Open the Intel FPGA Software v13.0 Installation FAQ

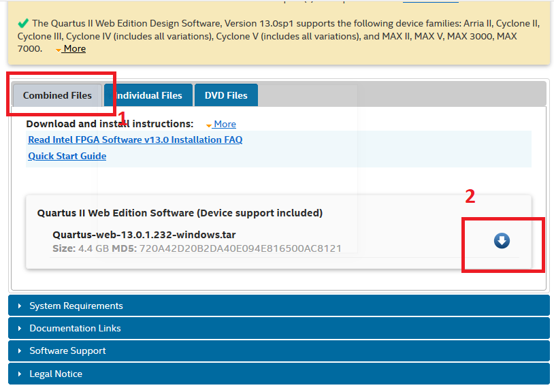135,140
